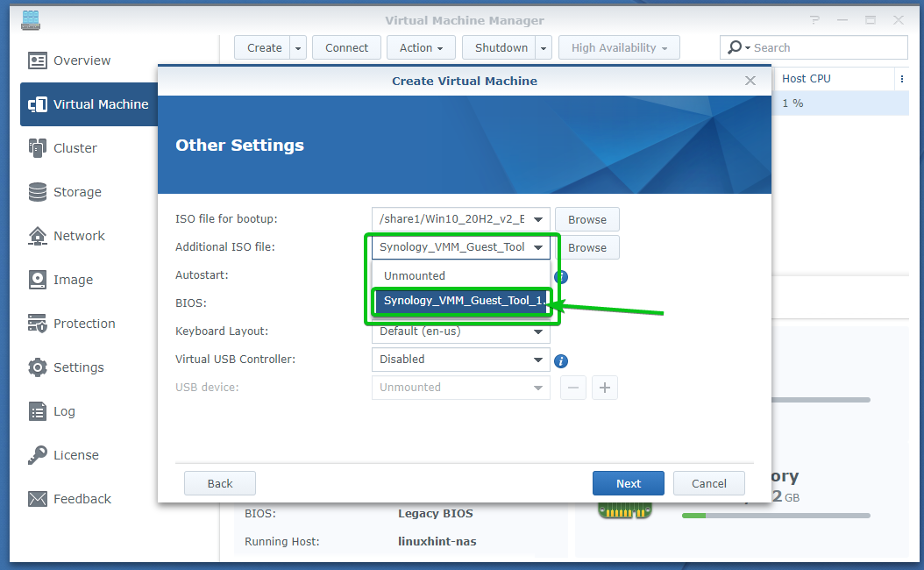Open the Overview sidebar icon

point(37,61)
